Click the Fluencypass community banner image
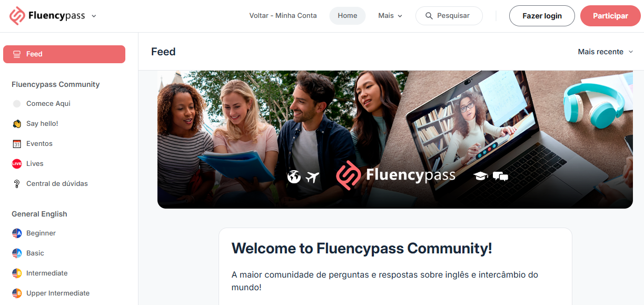 pos(395,140)
